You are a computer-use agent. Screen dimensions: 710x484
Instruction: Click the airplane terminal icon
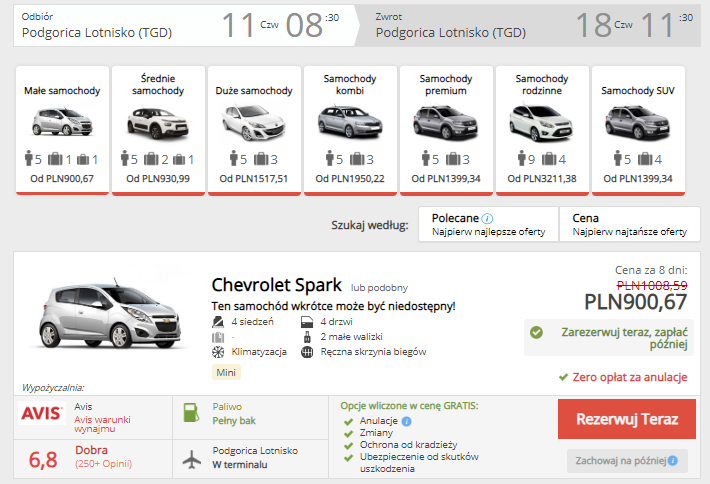190,457
